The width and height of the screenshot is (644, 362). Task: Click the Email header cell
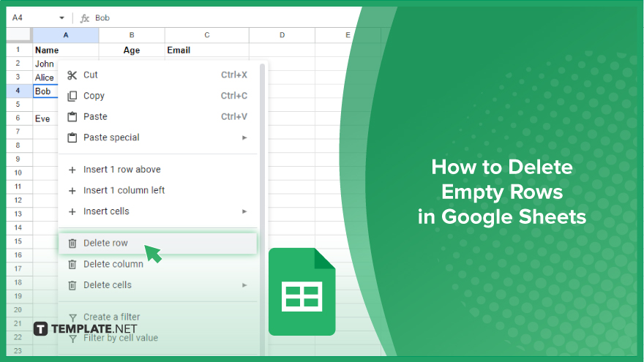(207, 50)
